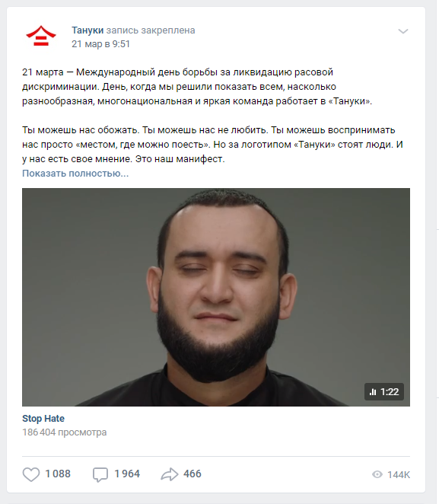Image resolution: width=439 pixels, height=504 pixels.
Task: Expand text with Показать полностью
Action: [x=75, y=174]
